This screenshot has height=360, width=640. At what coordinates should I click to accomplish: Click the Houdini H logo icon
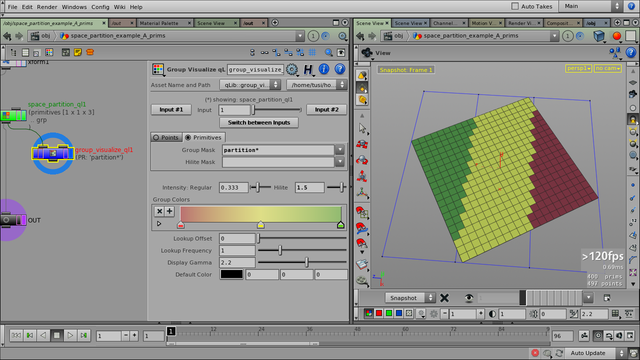point(308,69)
